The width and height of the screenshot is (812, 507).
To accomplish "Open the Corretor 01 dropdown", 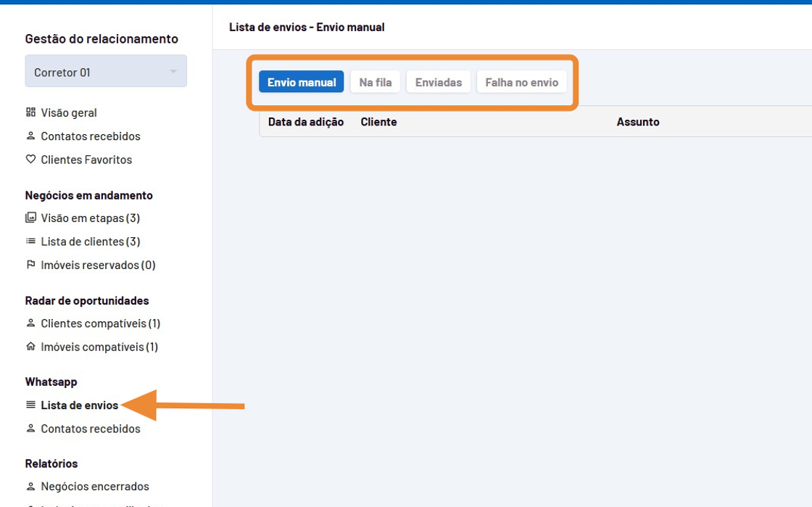I will pyautogui.click(x=106, y=72).
